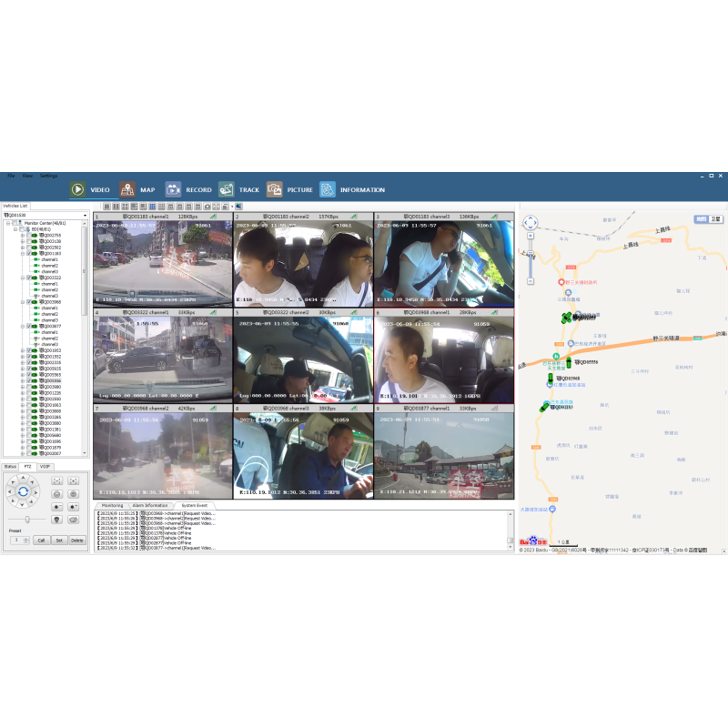728x728 pixels.
Task: Select the sixteen-window grid layout
Action: pos(162,207)
